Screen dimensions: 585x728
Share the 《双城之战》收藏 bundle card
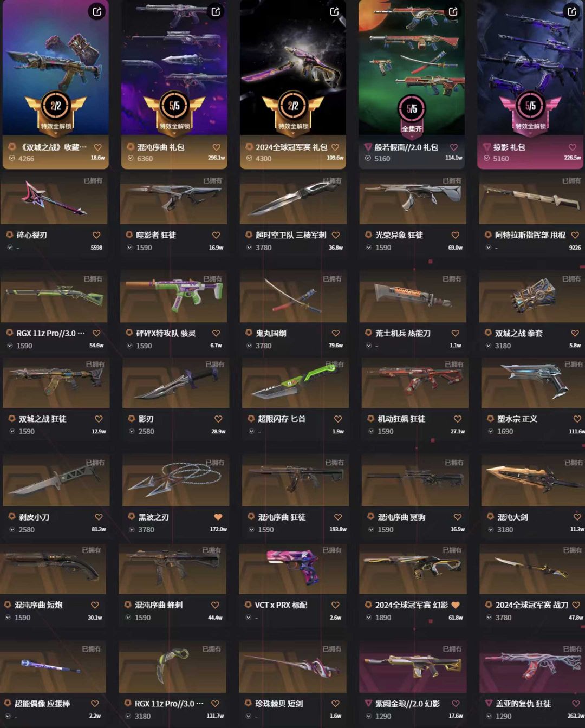click(x=97, y=11)
